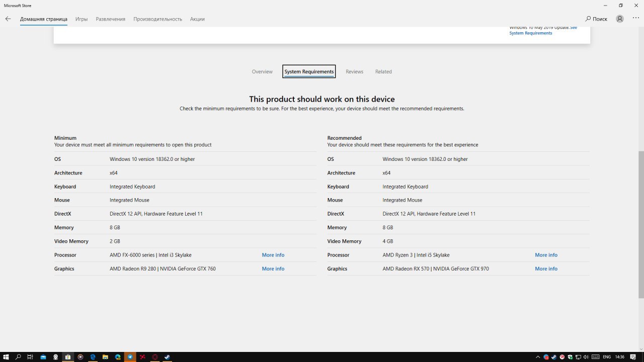Open volume control in tray
The image size is (644, 362).
[x=586, y=357]
